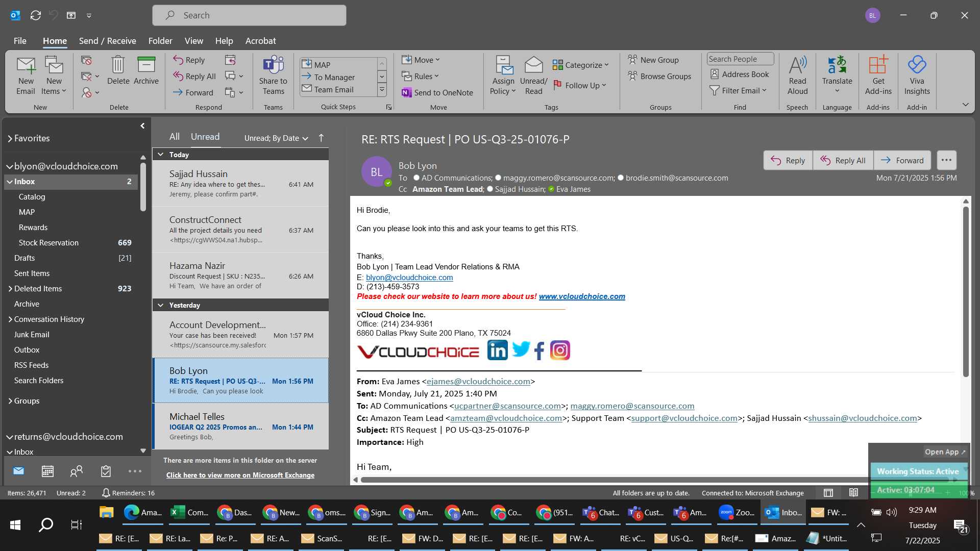Click blyon@vcloudchoice.com email link in signature

click(x=409, y=278)
